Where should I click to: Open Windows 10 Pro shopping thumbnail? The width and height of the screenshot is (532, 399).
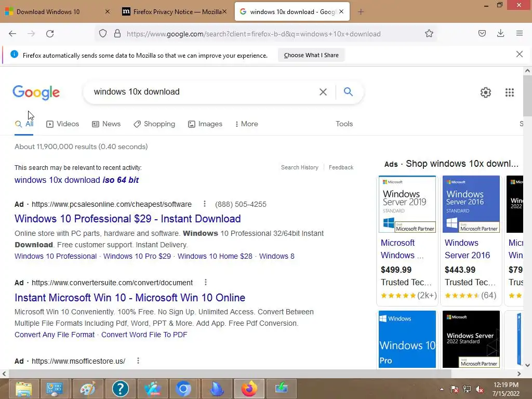(x=407, y=339)
